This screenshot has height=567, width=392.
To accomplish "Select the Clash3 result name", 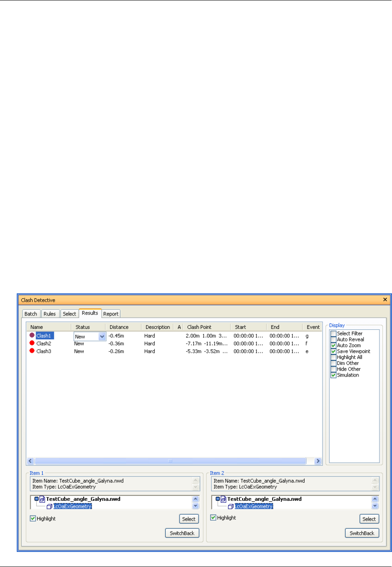I will coord(44,351).
